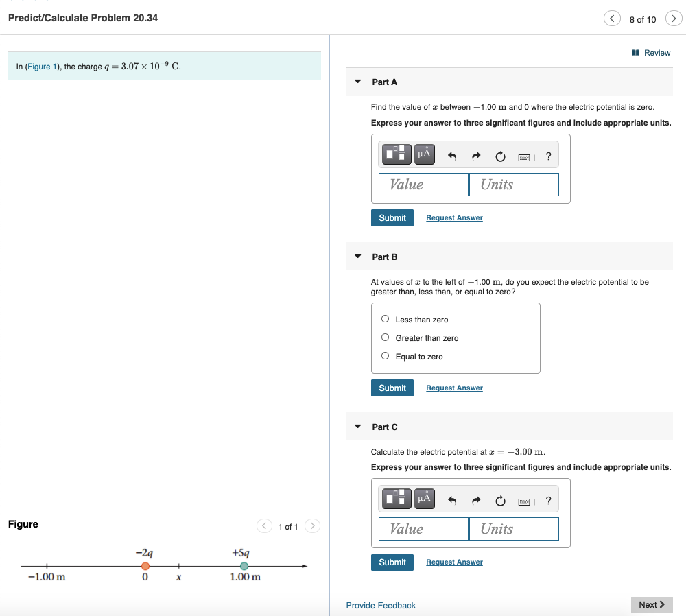Click the Review bookmark icon
Screen dimensions: 686x616
coord(635,52)
